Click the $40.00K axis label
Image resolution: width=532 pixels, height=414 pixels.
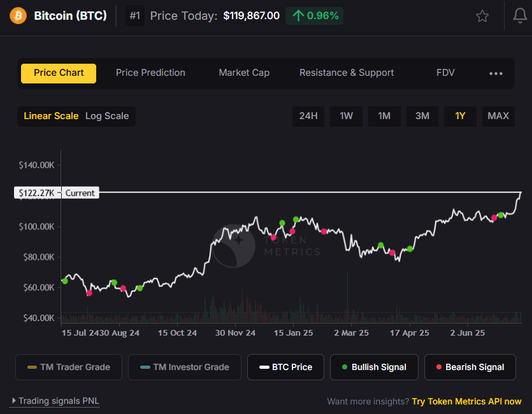[x=39, y=318]
